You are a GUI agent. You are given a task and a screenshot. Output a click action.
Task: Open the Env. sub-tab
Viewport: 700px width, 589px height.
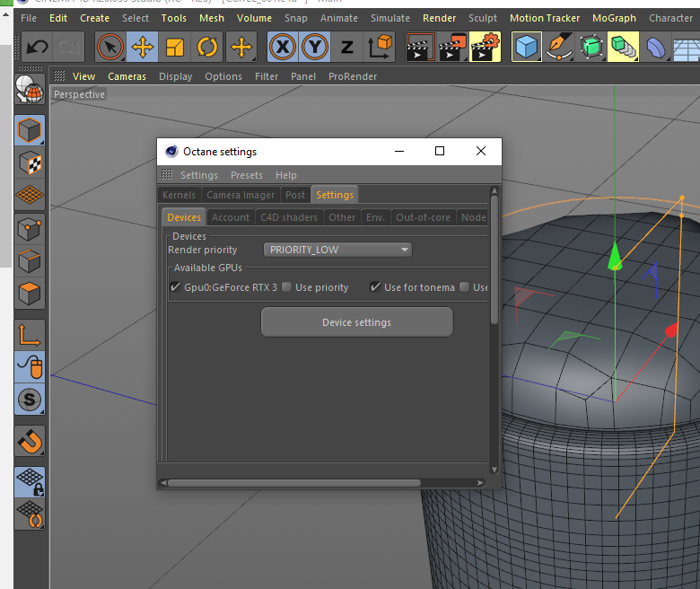point(375,217)
